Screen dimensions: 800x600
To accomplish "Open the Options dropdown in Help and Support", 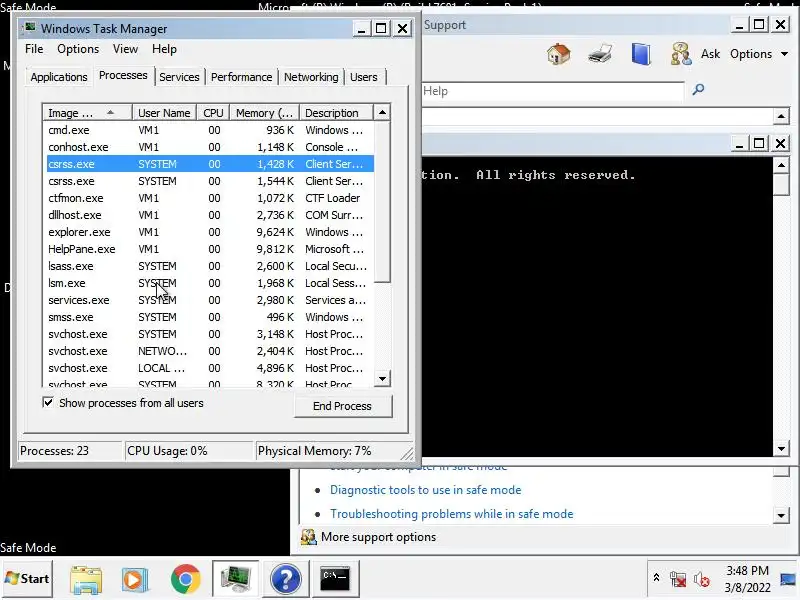I will click(759, 54).
